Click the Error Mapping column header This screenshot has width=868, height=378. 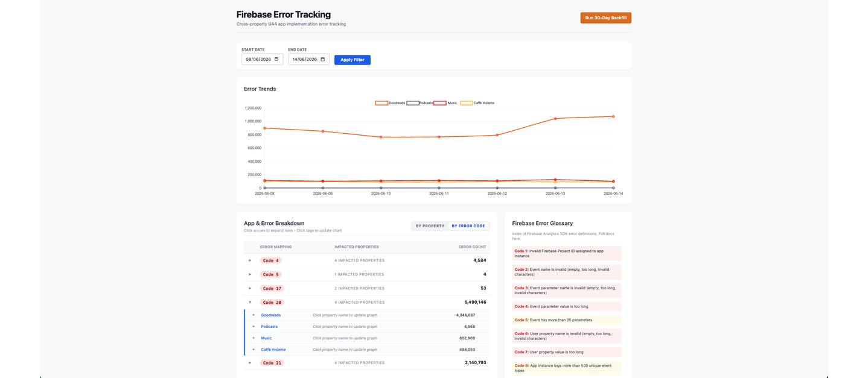coord(276,247)
